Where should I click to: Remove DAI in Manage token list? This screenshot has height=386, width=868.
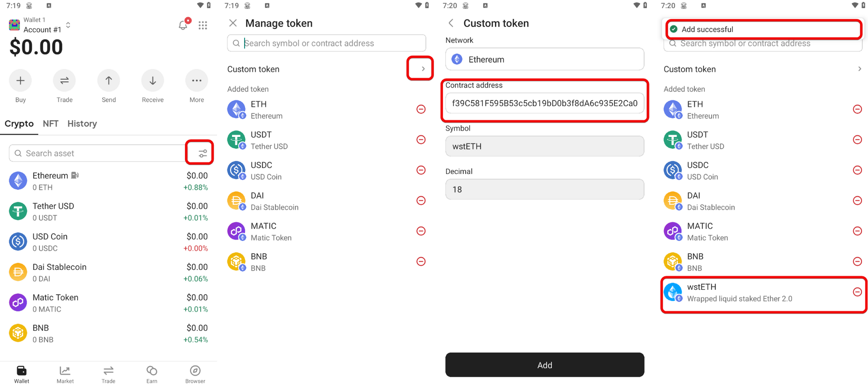point(421,201)
